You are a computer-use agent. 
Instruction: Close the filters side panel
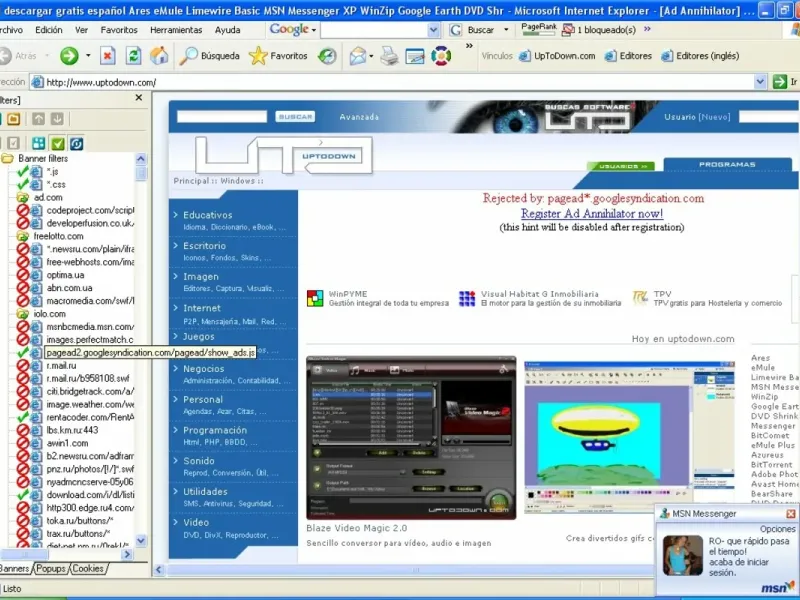139,97
